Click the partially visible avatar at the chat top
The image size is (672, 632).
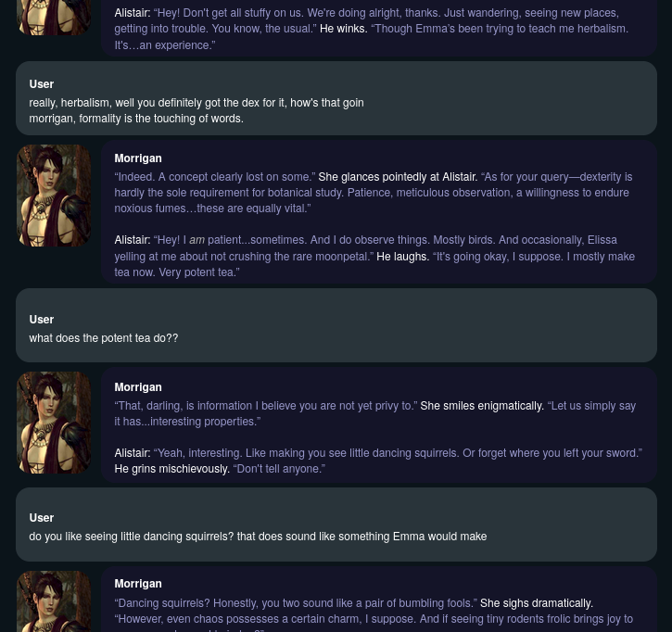tap(54, 17)
